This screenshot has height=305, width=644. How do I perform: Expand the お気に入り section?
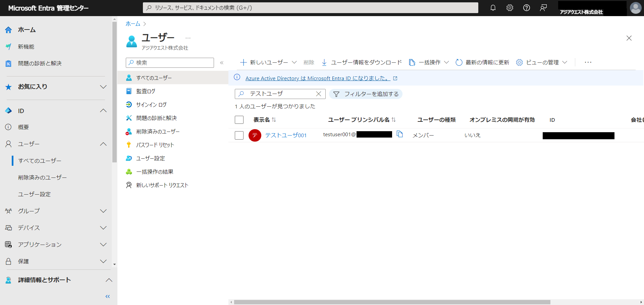point(103,87)
